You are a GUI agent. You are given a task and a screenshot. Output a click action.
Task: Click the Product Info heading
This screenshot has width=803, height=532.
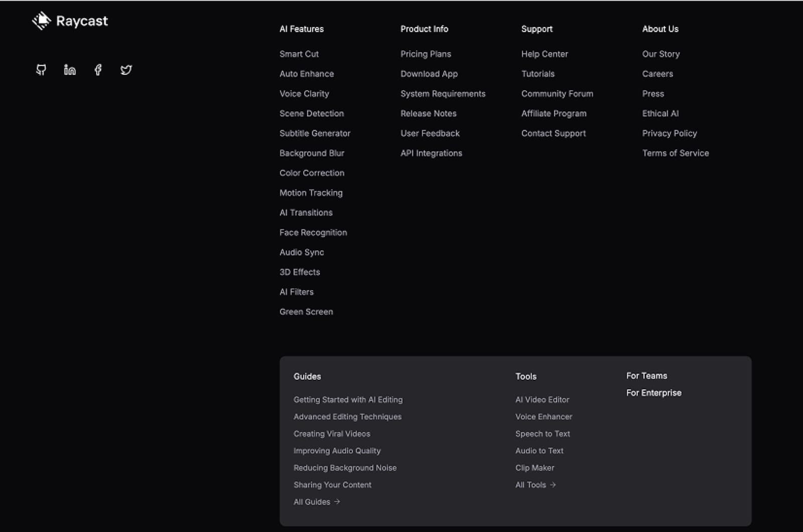[424, 29]
